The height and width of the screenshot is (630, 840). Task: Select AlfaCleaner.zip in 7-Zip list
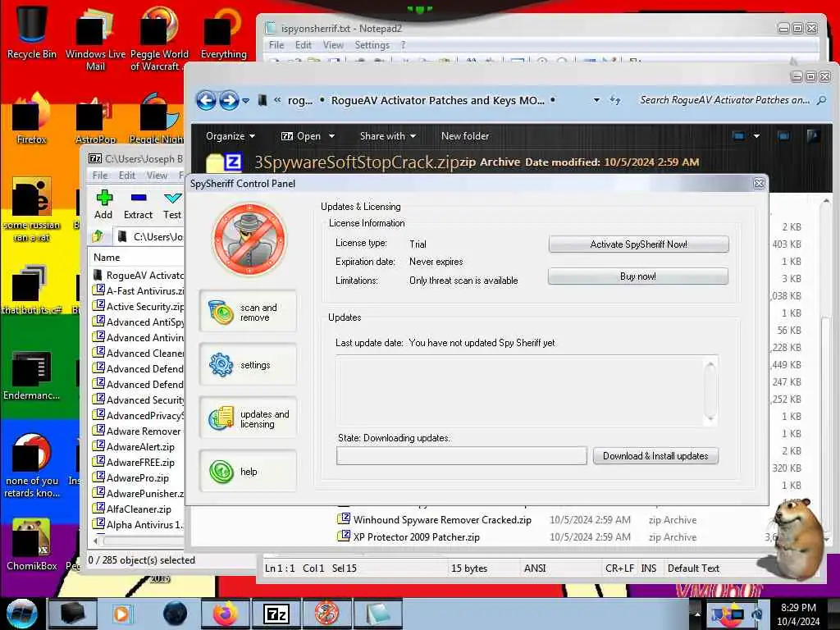tap(132, 509)
